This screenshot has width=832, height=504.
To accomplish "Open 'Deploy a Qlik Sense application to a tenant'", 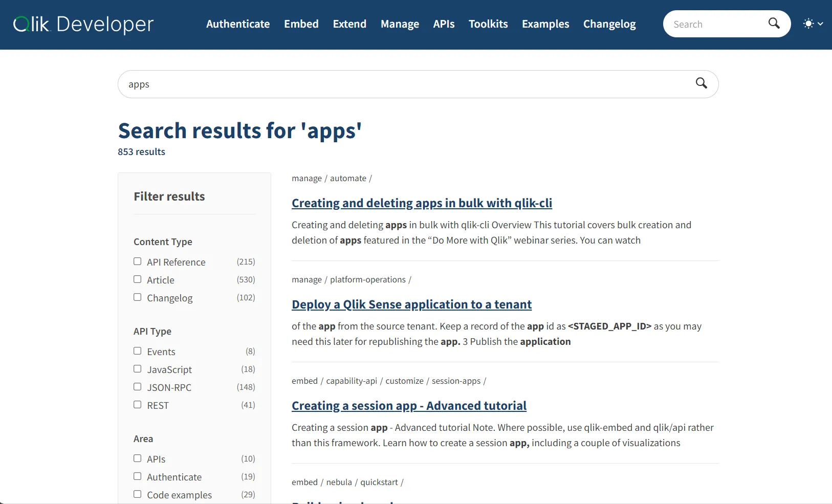I will click(x=411, y=304).
